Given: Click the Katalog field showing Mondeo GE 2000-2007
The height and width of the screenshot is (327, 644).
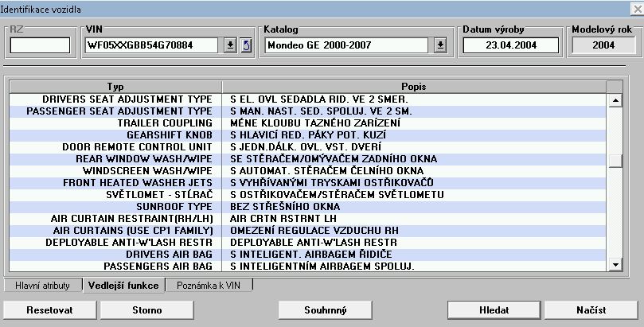Looking at the screenshot, I should click(349, 45).
